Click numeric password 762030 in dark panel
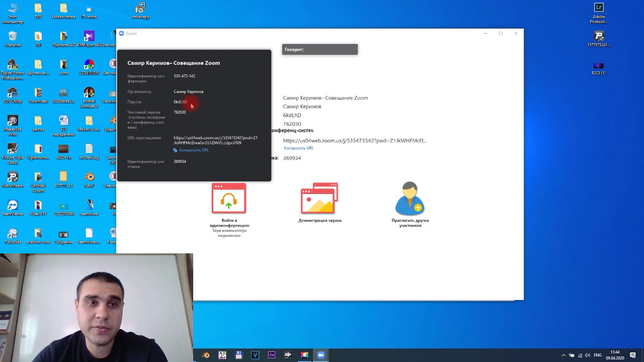This screenshot has height=362, width=644. tap(180, 112)
